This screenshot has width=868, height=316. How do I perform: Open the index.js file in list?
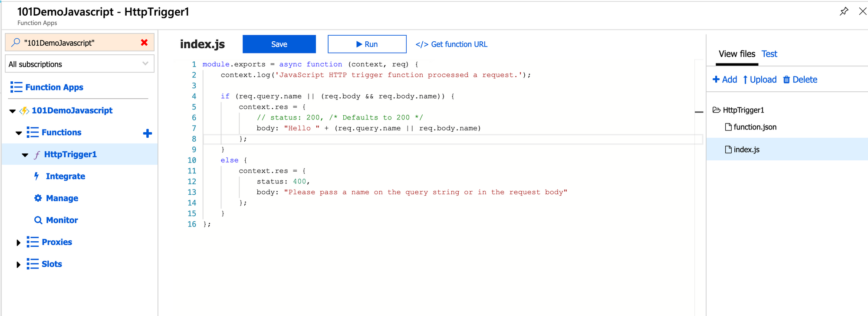pos(787,149)
